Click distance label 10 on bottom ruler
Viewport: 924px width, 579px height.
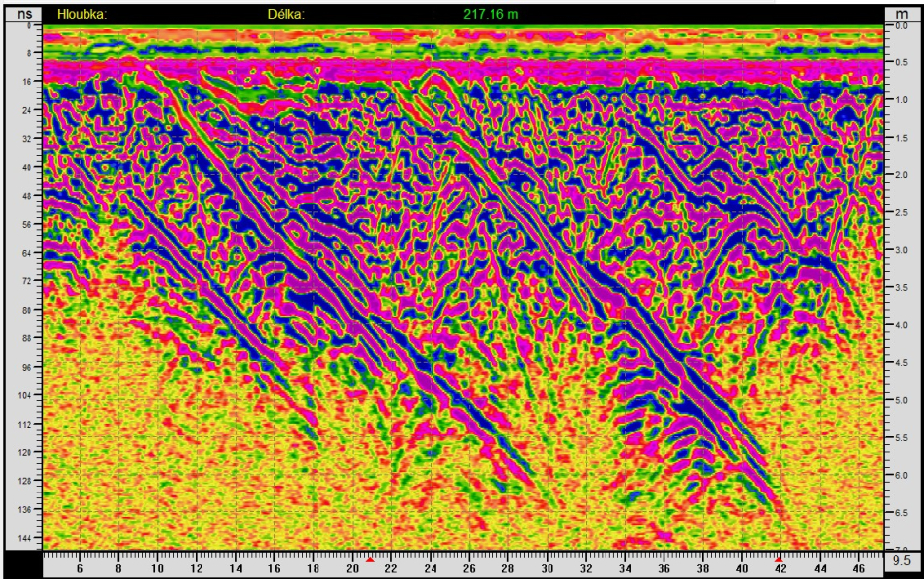pyautogui.click(x=157, y=569)
